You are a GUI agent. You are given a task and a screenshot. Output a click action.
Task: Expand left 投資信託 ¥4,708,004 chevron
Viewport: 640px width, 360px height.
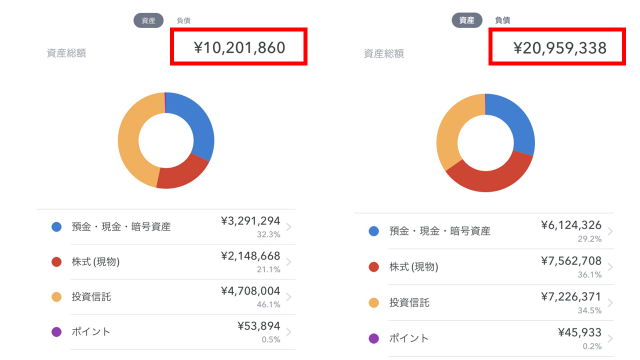click(x=289, y=297)
